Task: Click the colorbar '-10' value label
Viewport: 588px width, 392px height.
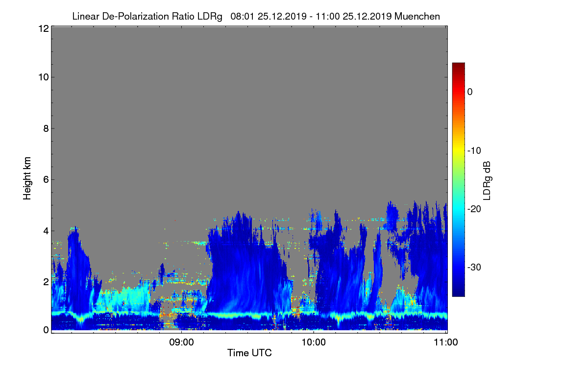Action: click(475, 150)
